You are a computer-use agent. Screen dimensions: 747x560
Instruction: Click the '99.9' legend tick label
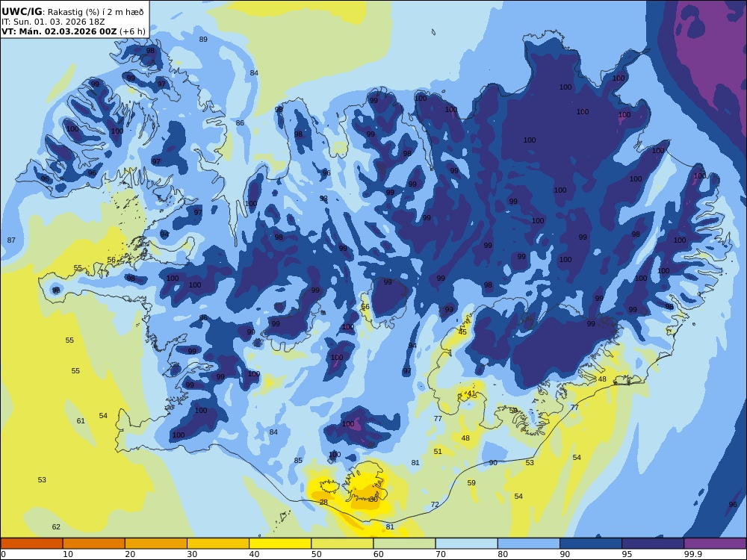(693, 554)
